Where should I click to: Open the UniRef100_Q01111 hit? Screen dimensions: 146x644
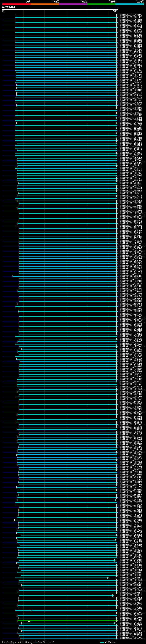click(x=131, y=63)
